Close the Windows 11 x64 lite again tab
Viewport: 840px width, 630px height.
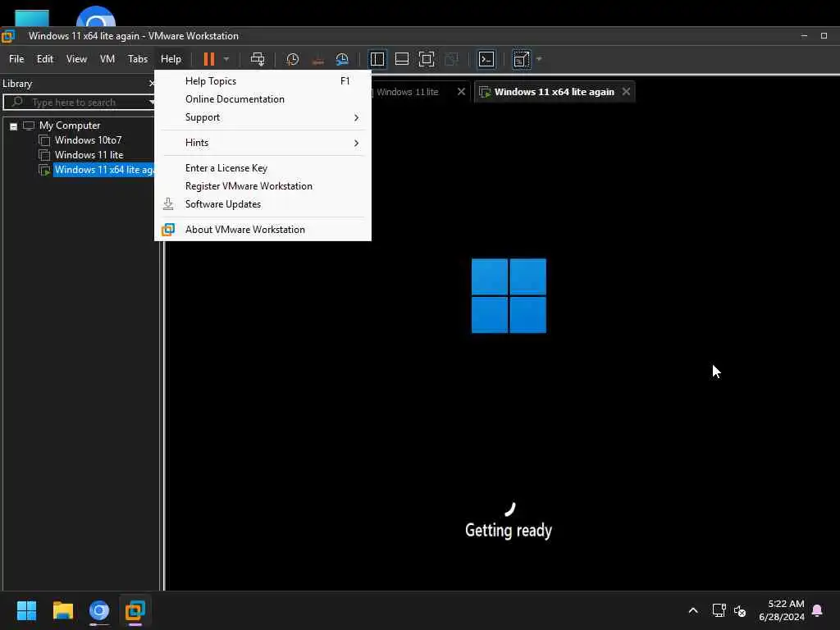click(626, 92)
